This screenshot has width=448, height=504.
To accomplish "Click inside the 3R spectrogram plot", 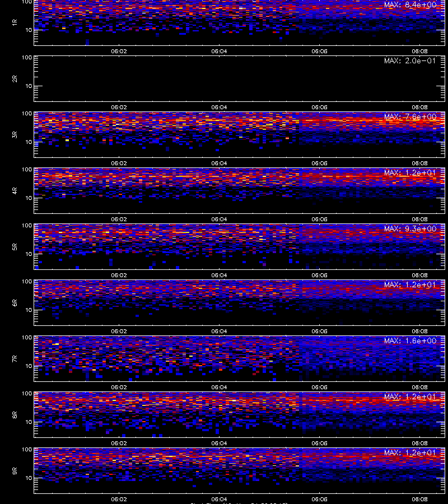I will click(x=240, y=134).
